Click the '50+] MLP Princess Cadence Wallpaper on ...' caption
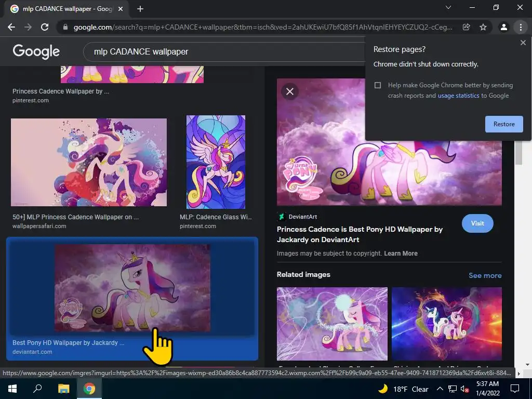Screen dimensions: 532x399 click(x=75, y=217)
